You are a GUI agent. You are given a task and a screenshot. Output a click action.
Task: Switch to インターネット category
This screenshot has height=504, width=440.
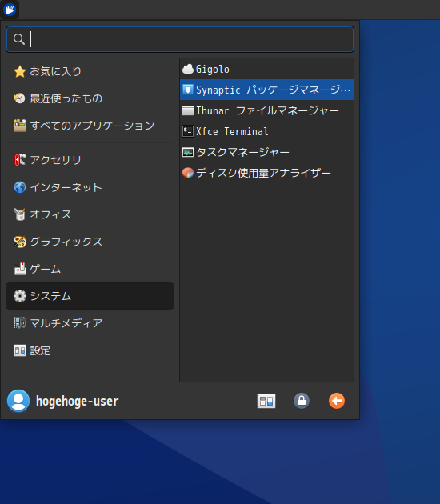90,187
